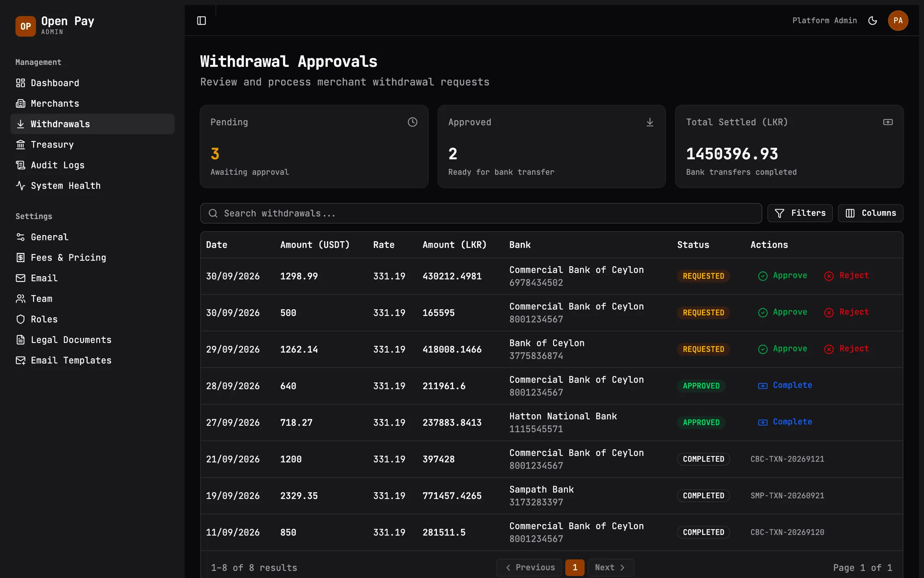
Task: Approve the 1298.99 USDT withdrawal
Action: pos(782,276)
